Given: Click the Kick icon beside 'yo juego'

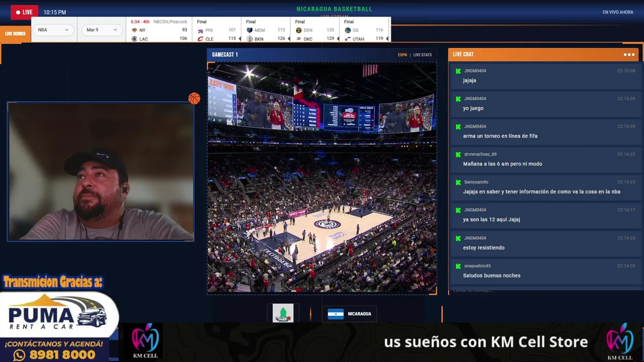Looking at the screenshot, I should [x=458, y=99].
